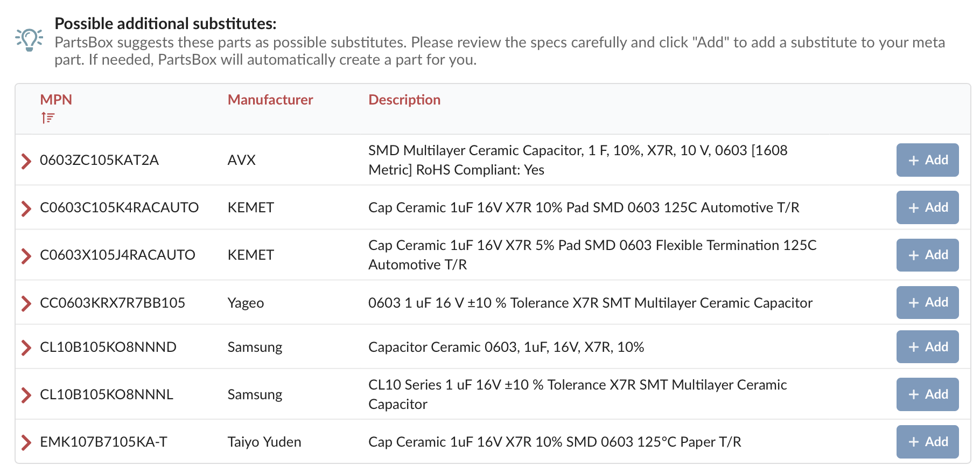Image resolution: width=980 pixels, height=472 pixels.
Task: Sort table by Description column header
Action: (404, 100)
